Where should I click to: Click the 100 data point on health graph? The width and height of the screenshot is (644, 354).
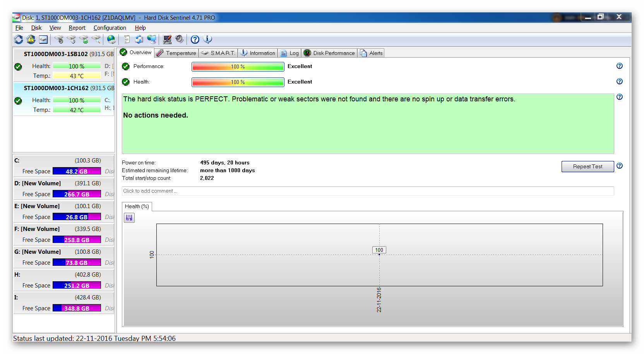click(379, 254)
